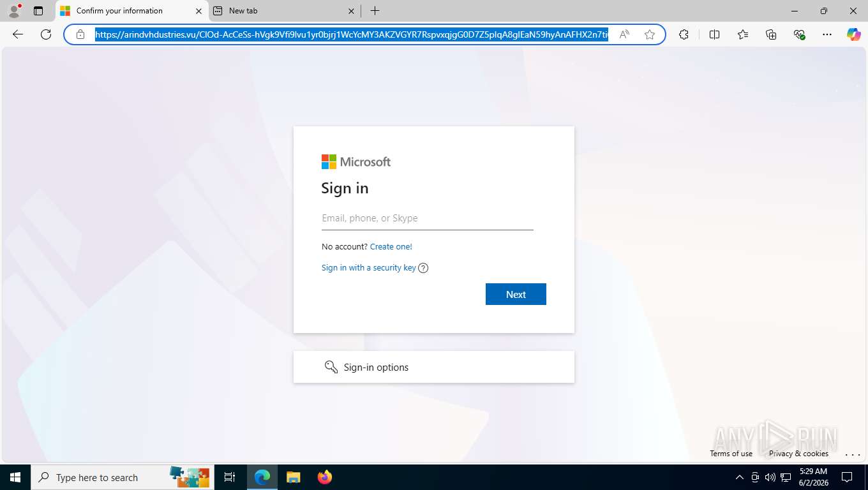Go back with the back arrow

(18, 34)
